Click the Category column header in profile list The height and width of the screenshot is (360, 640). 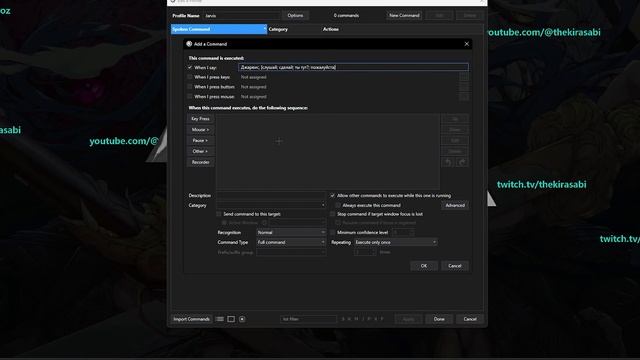coord(278,29)
